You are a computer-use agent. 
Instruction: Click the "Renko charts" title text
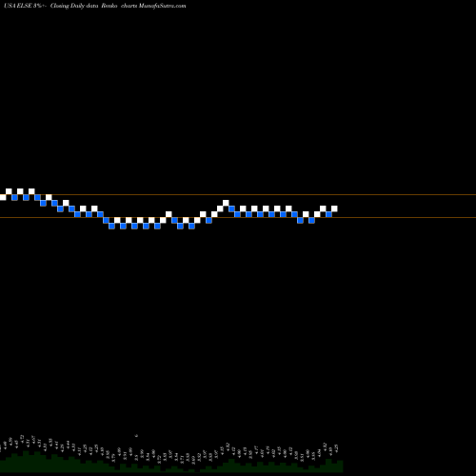pos(119,6)
